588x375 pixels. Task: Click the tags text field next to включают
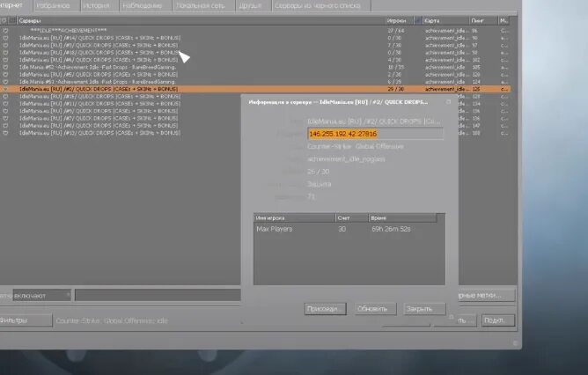pos(158,295)
